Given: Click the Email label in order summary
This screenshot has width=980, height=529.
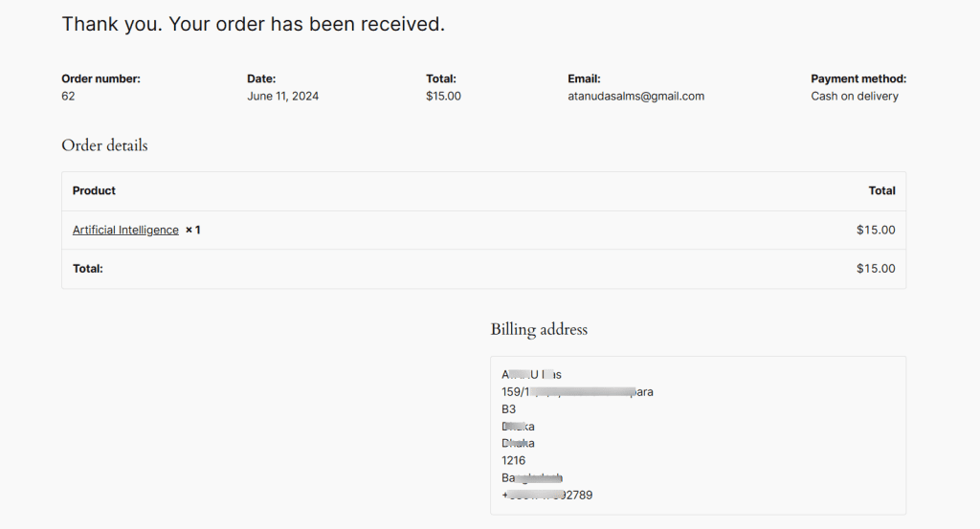Looking at the screenshot, I should click(x=584, y=79).
